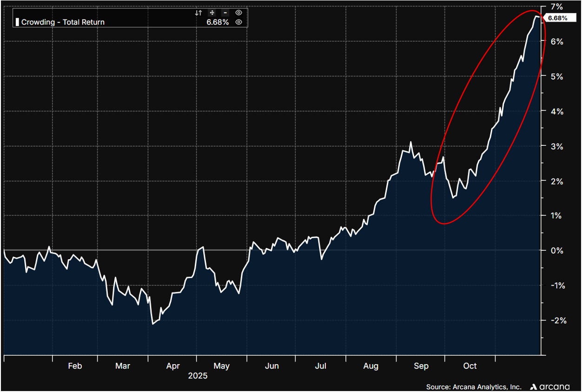The image size is (582, 392).
Task: Click the Feb label on the time axis
Action: (75, 366)
